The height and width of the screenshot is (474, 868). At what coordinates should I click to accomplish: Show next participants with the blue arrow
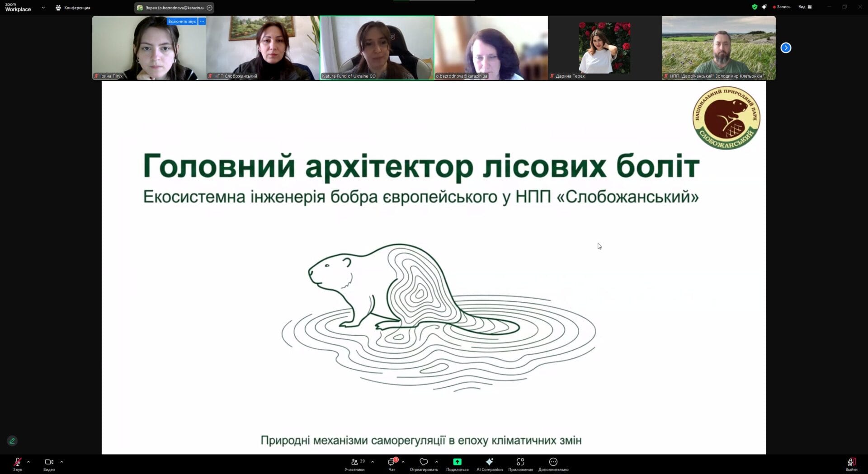[786, 48]
